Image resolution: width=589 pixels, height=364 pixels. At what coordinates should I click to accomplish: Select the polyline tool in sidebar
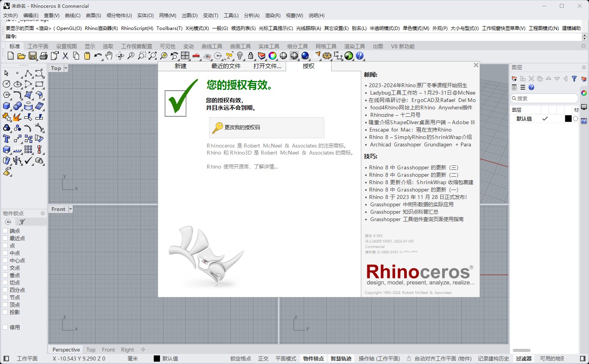(28, 73)
